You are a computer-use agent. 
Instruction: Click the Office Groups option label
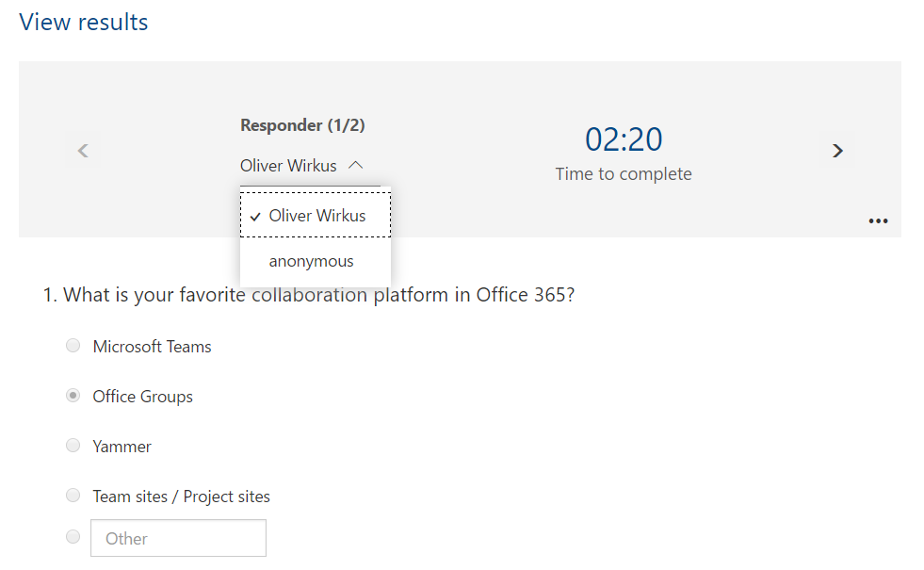142,397
